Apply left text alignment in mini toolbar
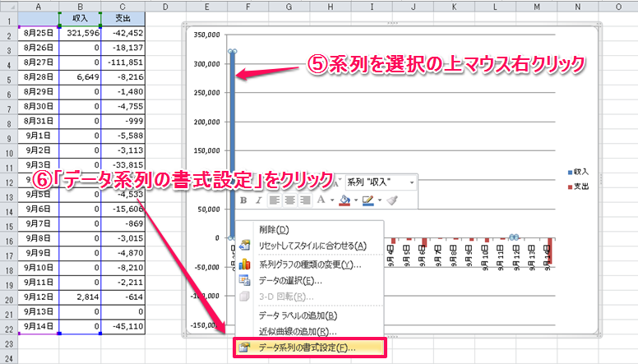 click(x=275, y=200)
